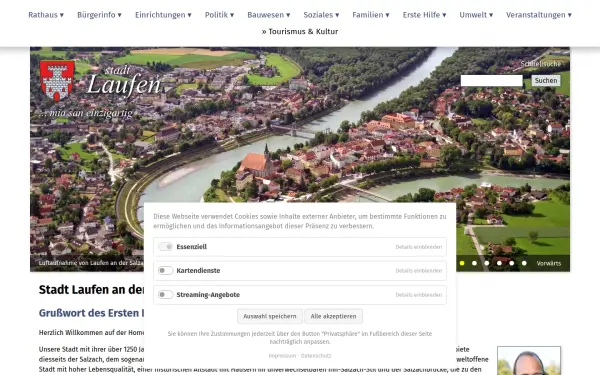Show details for Essenziell cookies
The image size is (600, 375).
419,247
